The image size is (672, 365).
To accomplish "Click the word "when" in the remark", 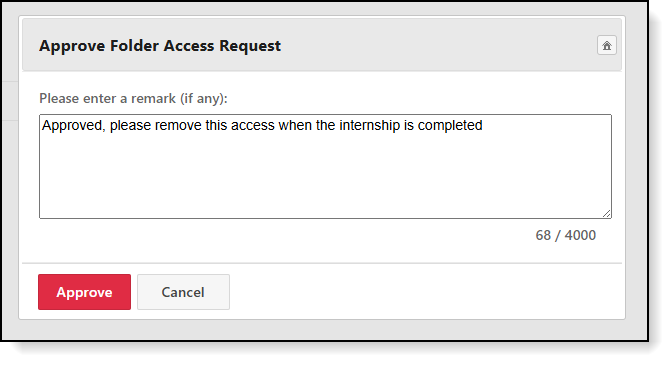I will (295, 126).
